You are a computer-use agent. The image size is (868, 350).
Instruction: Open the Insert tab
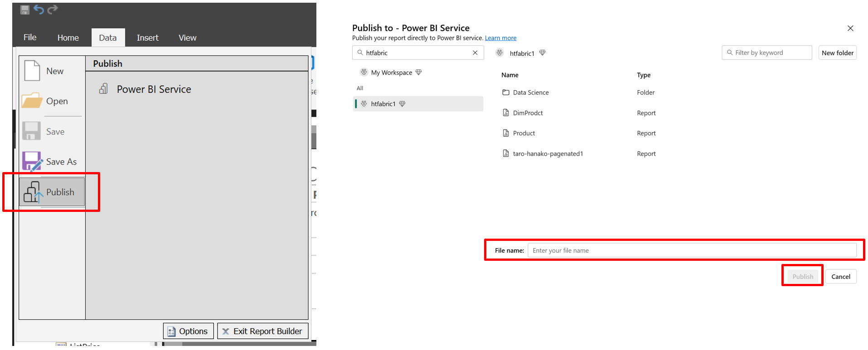(x=148, y=38)
